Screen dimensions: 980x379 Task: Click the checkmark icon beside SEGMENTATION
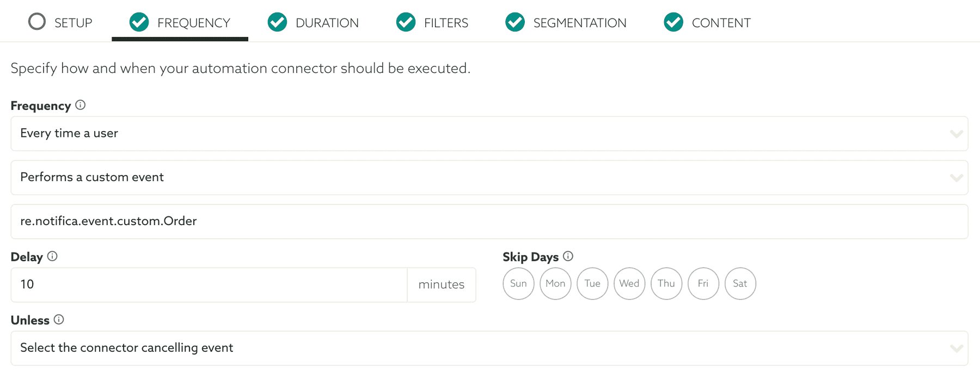514,22
